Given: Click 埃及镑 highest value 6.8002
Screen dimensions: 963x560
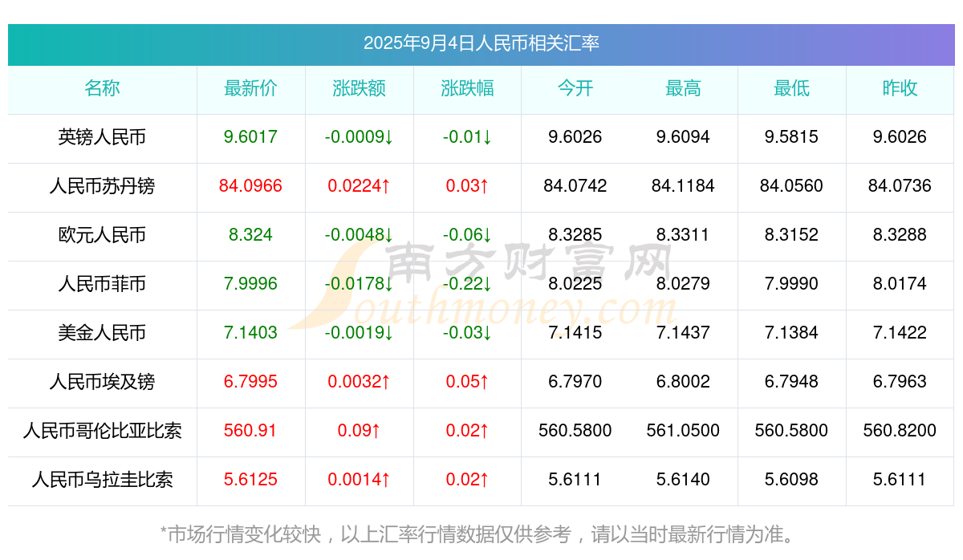Looking at the screenshot, I should click(683, 382).
